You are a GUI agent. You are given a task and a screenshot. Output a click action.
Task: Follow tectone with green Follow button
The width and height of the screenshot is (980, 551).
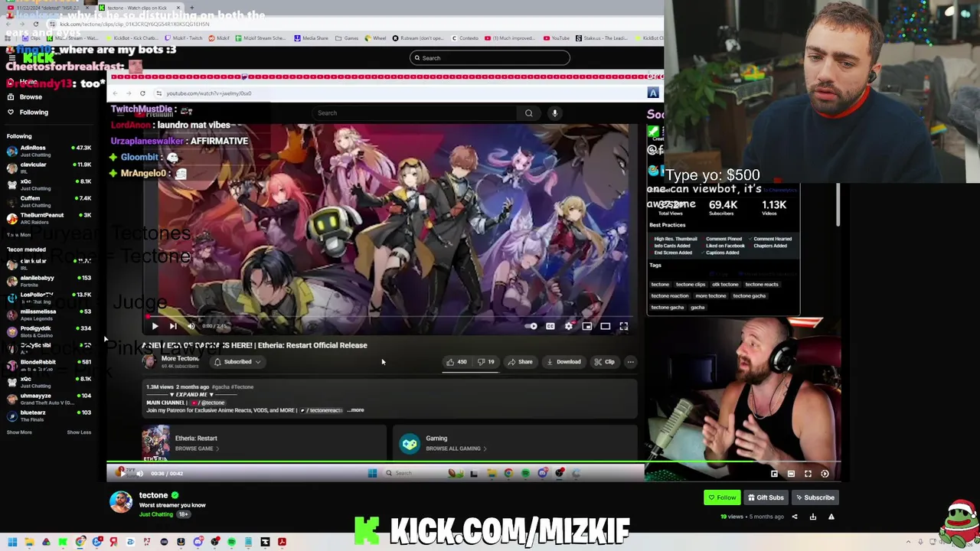(x=722, y=497)
